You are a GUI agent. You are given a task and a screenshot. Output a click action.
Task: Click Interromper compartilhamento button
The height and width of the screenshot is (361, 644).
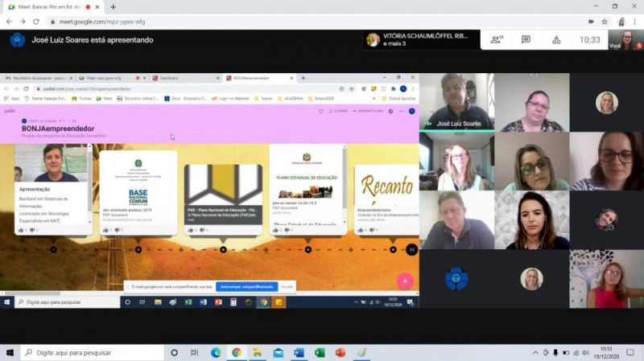click(x=247, y=287)
